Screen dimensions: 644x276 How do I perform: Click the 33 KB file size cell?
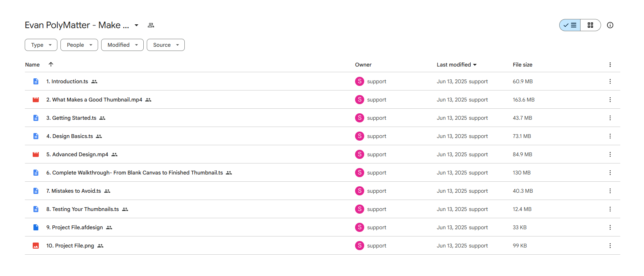click(x=520, y=227)
